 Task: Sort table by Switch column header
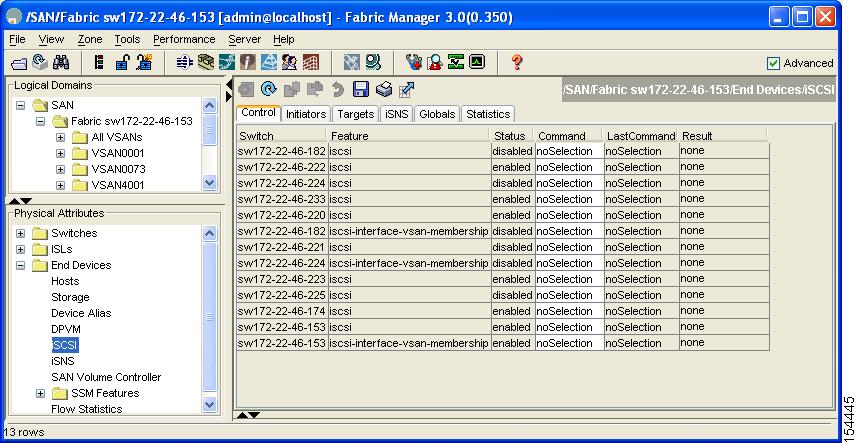[x=282, y=136]
